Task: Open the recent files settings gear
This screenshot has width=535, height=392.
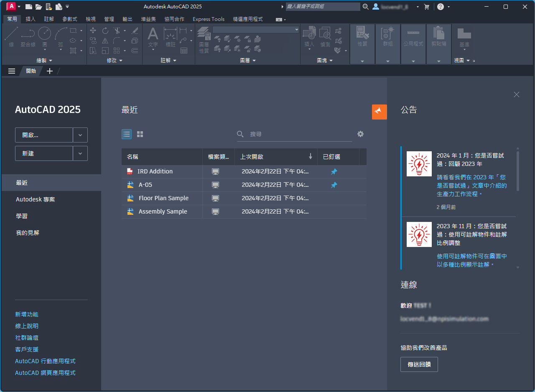Action: pos(361,134)
